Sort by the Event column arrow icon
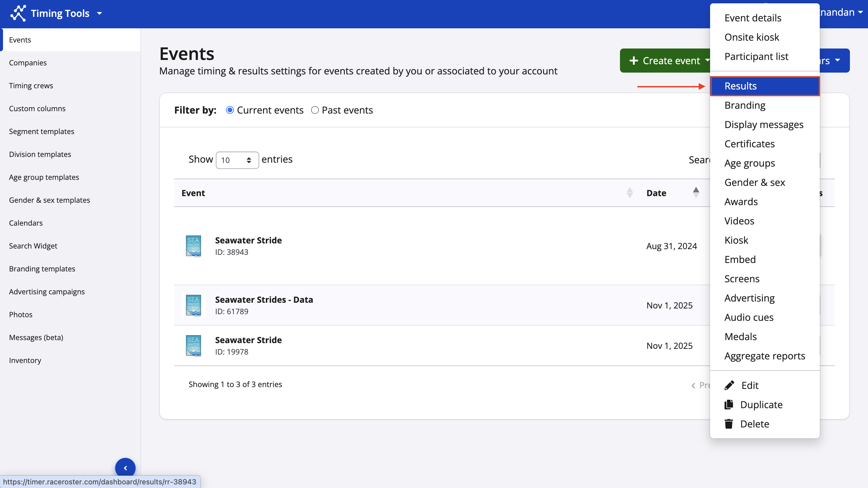The image size is (868, 488). pyautogui.click(x=629, y=193)
